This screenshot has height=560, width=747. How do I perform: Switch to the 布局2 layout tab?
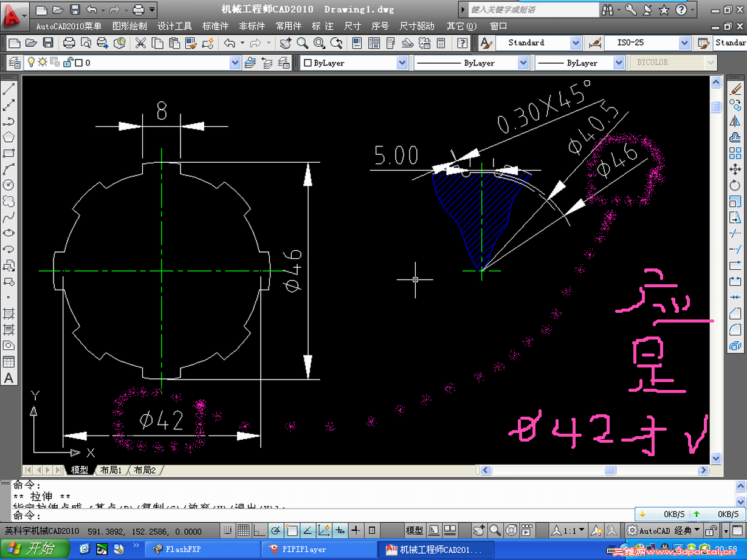click(x=145, y=470)
